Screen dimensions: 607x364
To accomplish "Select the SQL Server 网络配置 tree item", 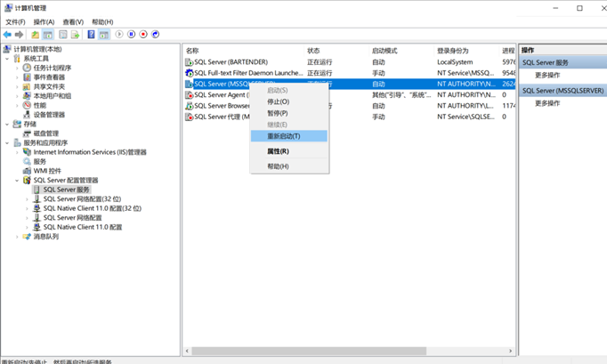I will point(72,218).
